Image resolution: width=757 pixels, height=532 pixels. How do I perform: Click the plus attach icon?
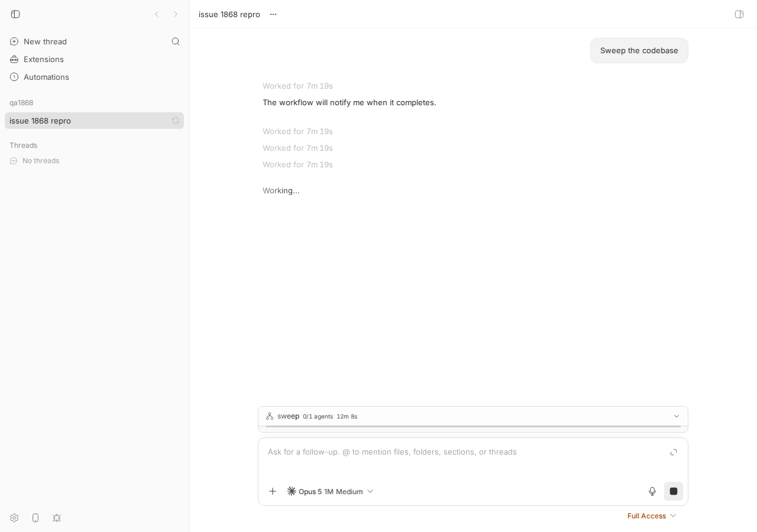click(x=273, y=491)
